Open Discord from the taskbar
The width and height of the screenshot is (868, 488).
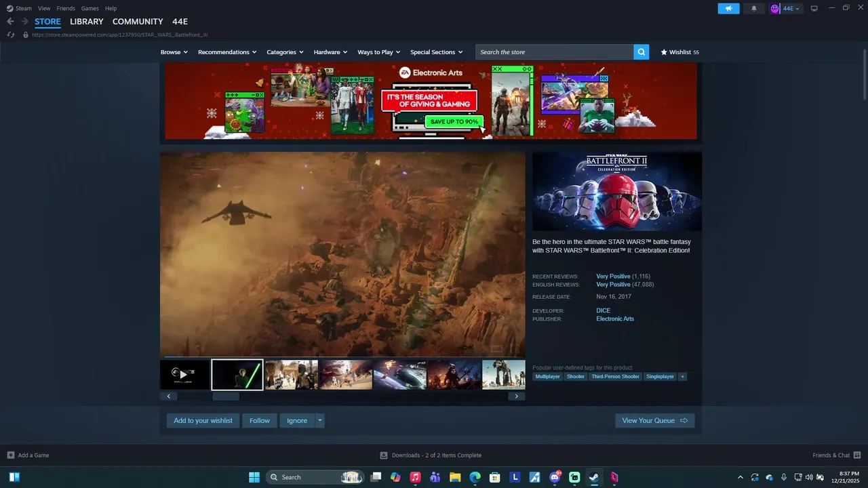tap(555, 477)
